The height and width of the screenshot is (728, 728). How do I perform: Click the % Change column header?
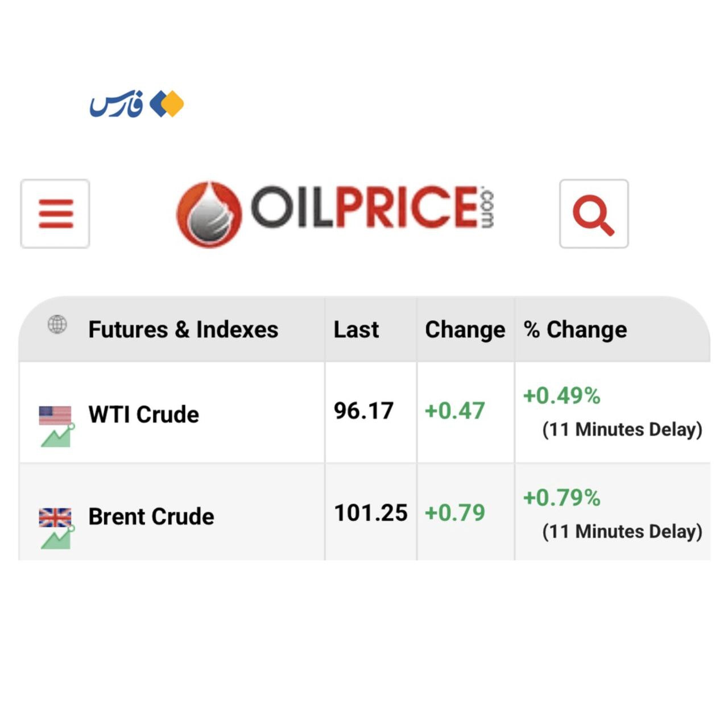point(575,330)
